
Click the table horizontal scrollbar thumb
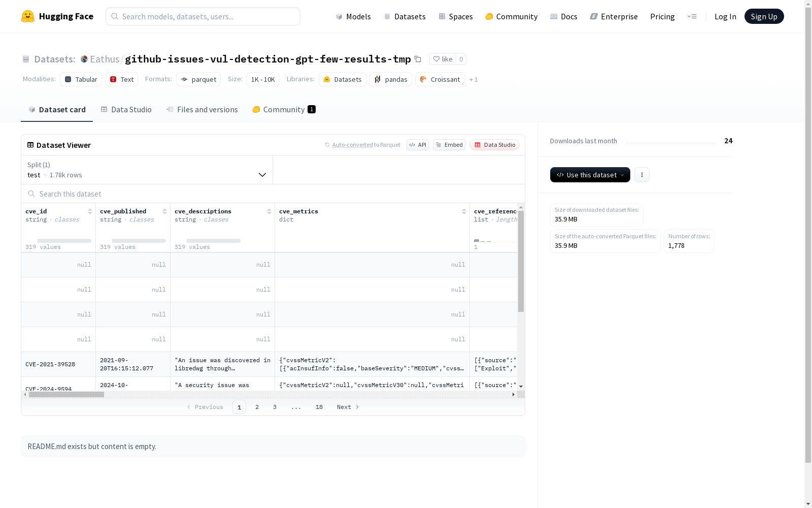tap(66, 394)
